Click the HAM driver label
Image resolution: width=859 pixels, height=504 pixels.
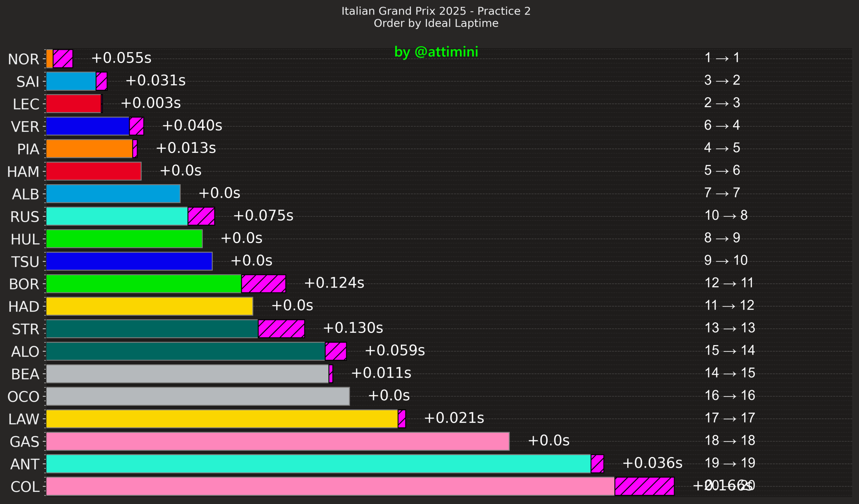(x=23, y=172)
